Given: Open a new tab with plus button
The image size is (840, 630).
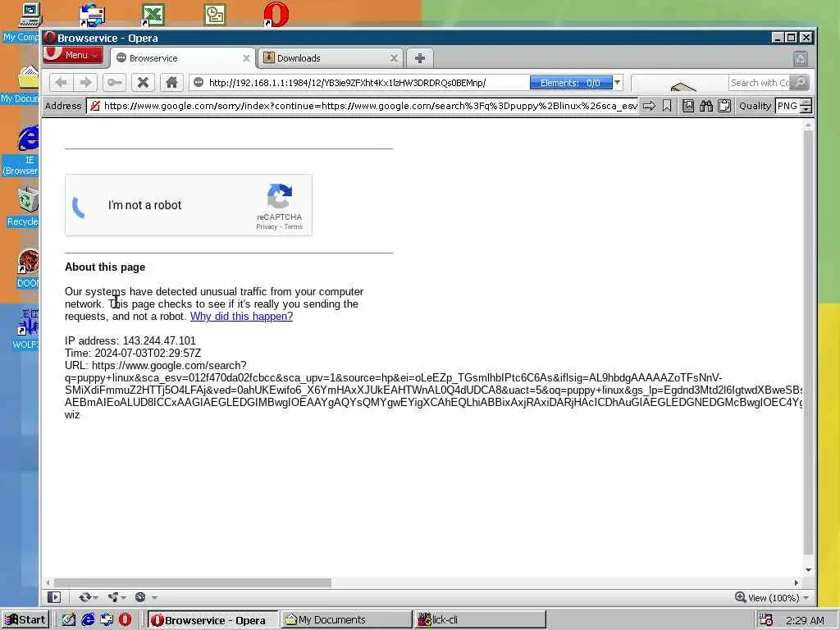Looking at the screenshot, I should (420, 58).
